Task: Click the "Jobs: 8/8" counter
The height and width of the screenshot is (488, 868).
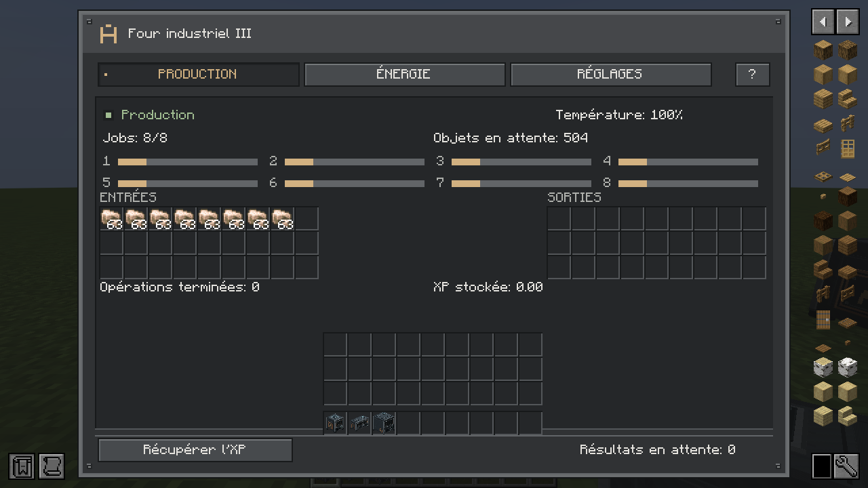Action: tap(135, 138)
